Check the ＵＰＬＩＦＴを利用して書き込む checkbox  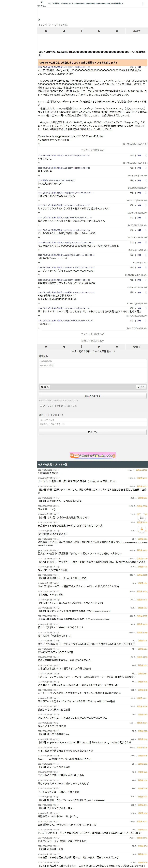41,406
